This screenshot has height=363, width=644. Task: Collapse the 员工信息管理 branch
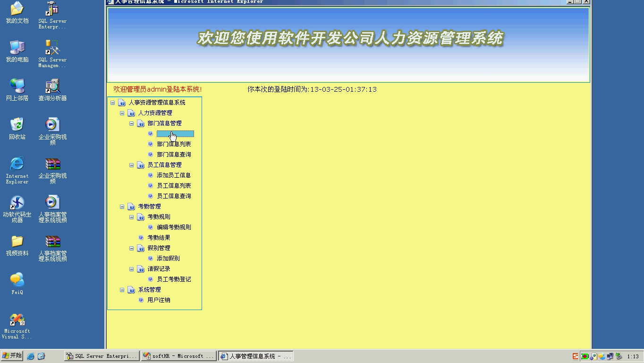pos(132,165)
